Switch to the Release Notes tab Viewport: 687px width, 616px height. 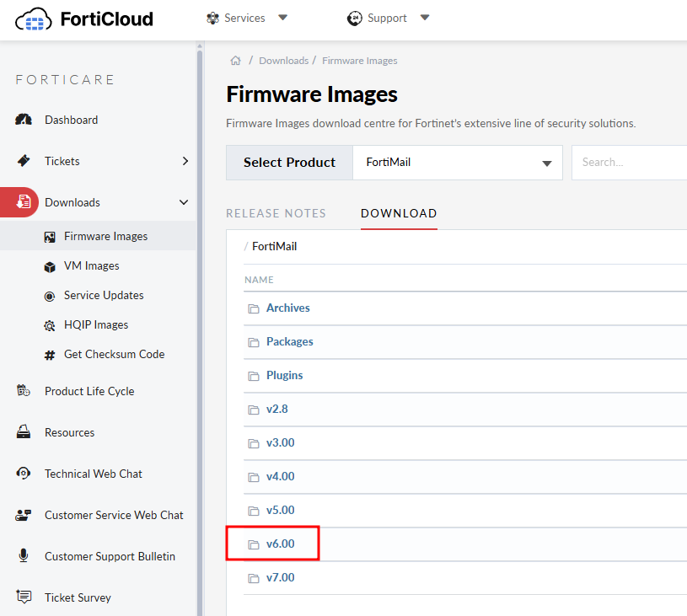[x=276, y=213]
